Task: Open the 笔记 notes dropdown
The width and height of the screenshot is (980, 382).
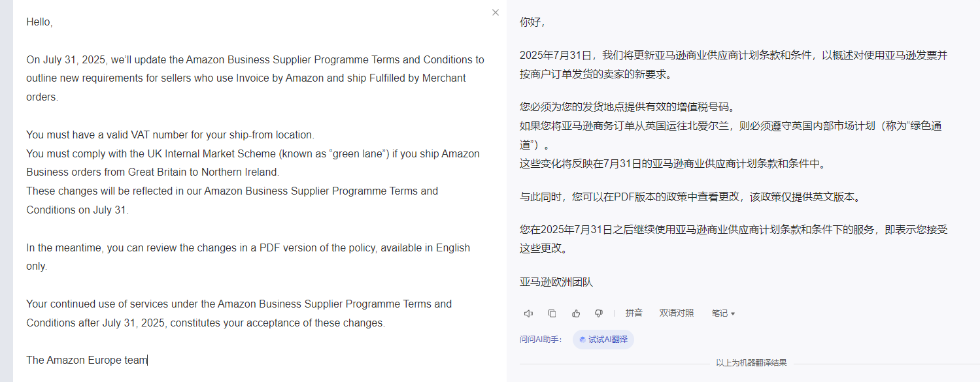Action: 723,313
